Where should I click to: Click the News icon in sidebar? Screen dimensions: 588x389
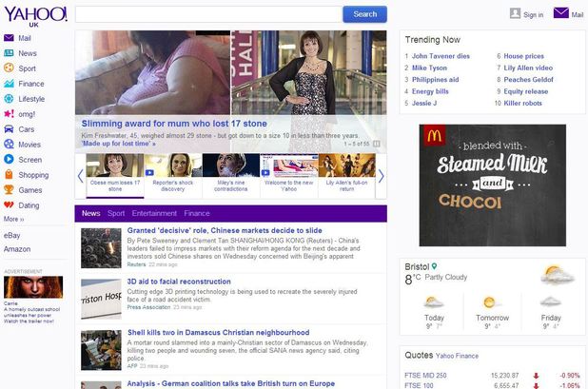(x=9, y=53)
